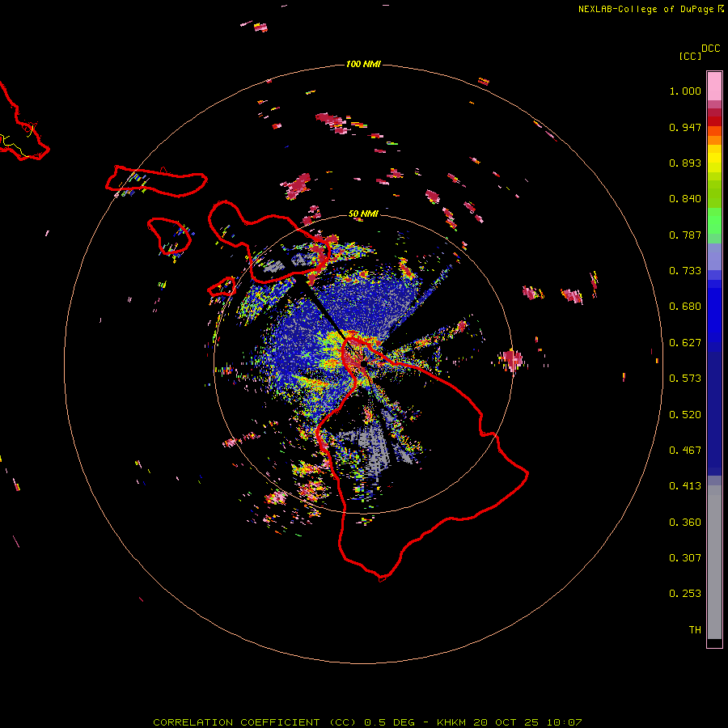Click the CORRELATION COEFFICIENT (CC) caption text
Viewport: 728px width, 728px height.
pyautogui.click(x=255, y=722)
